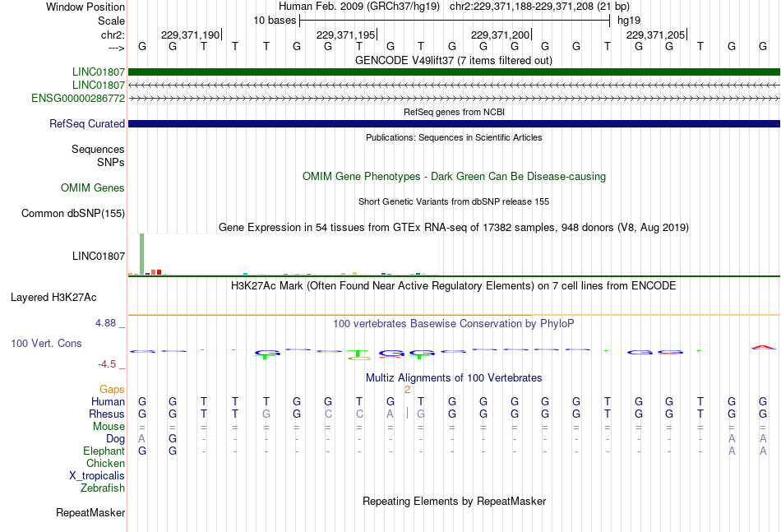Click the 4.88 PhyloP upper scale value
The height and width of the screenshot is (532, 781).
[x=105, y=323]
